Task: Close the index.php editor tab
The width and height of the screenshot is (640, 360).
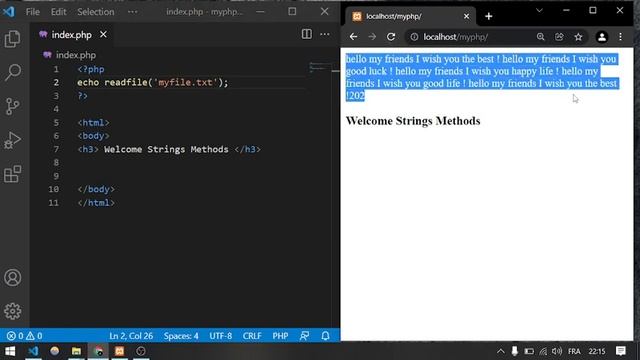Action: [103, 35]
